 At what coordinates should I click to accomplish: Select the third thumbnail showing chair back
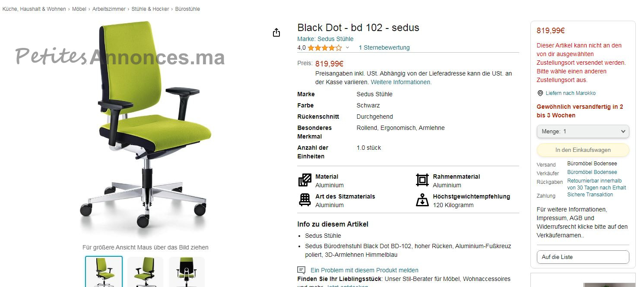(x=187, y=272)
